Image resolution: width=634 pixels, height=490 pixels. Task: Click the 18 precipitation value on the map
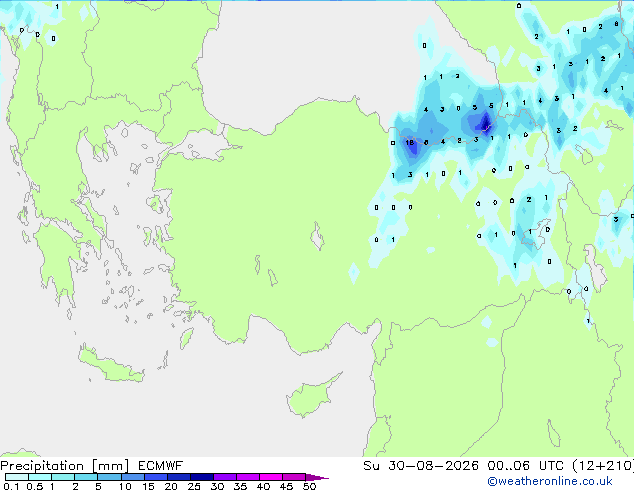pyautogui.click(x=410, y=142)
